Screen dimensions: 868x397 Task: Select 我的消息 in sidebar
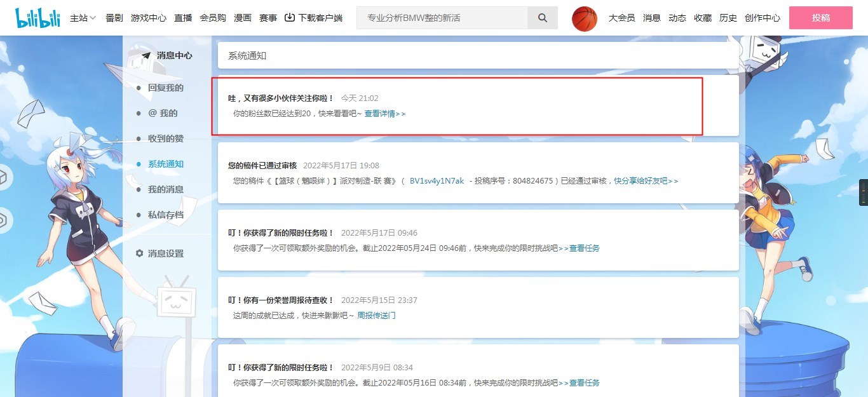166,189
